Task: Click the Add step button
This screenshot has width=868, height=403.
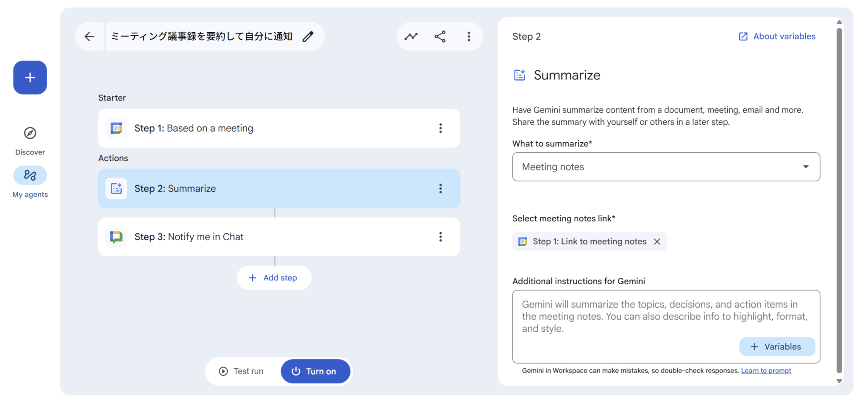Action: (x=274, y=278)
